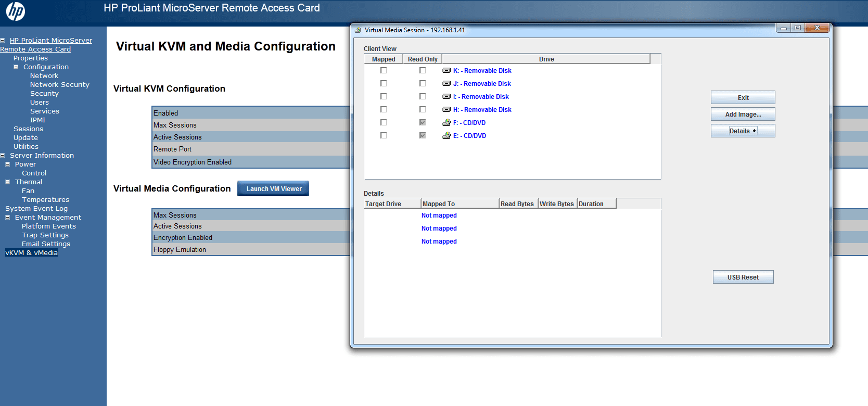Collapse the HP ProLiant MicroServer root node
The height and width of the screenshot is (406, 868).
pos(3,40)
